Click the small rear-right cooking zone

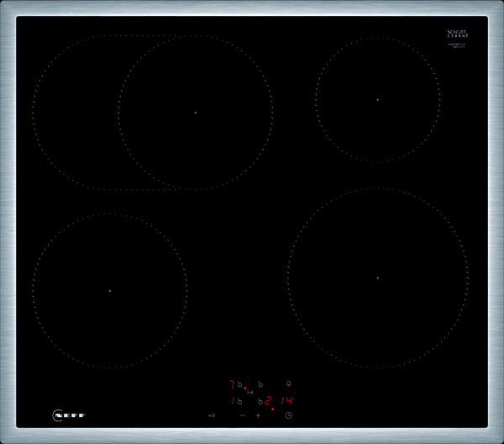pyautogui.click(x=377, y=99)
